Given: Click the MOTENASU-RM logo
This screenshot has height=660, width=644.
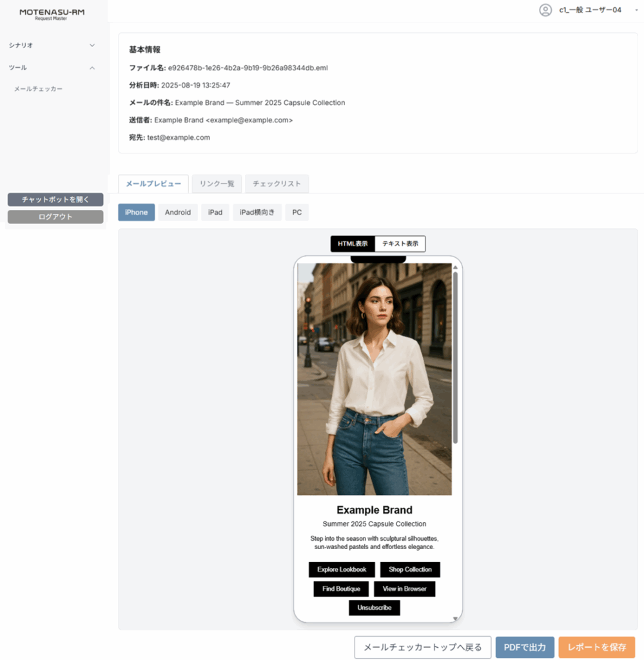Looking at the screenshot, I should coord(52,14).
